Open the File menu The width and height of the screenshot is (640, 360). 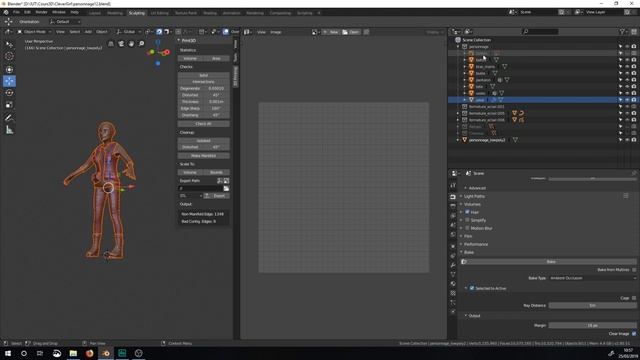16,12
